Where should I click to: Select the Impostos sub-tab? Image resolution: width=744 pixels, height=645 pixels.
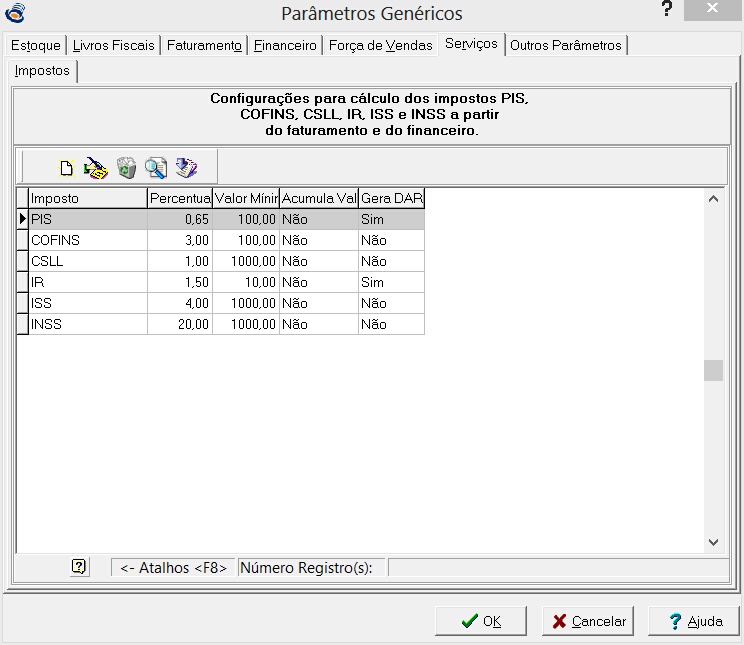pos(42,71)
